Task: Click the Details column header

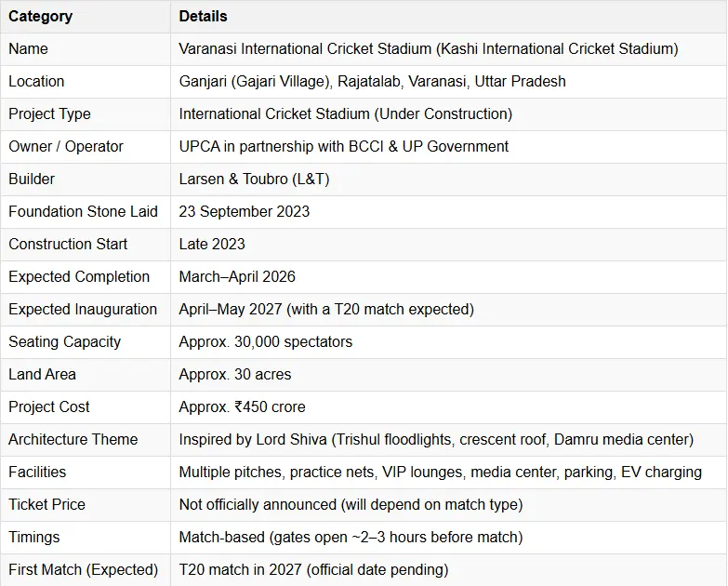Action: pyautogui.click(x=203, y=16)
